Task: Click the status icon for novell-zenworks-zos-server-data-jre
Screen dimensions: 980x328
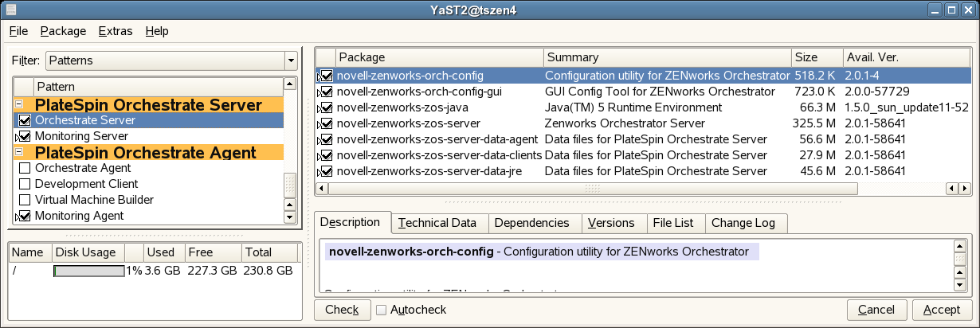Action: point(326,171)
